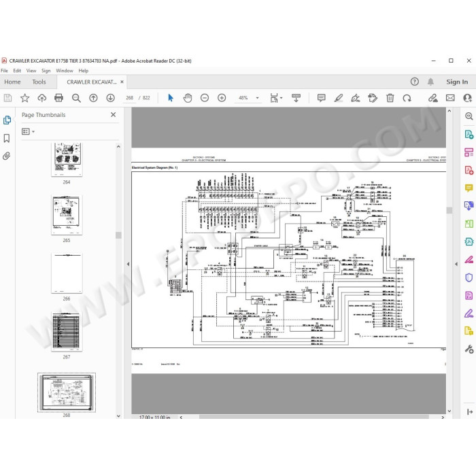Open the Comment tool in right pane
The height and width of the screenshot is (476, 476).
[469, 188]
